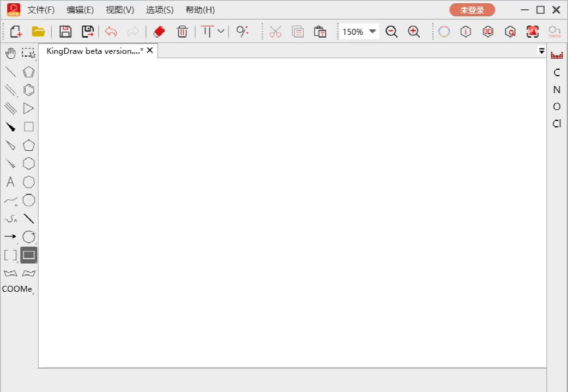
Task: Select the triple bond tool
Action: 10,108
